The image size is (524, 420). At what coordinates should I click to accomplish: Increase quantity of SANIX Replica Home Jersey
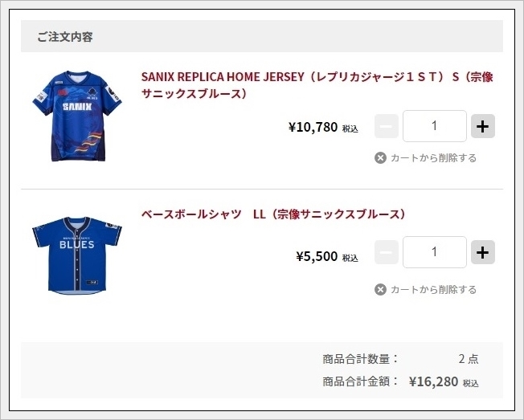482,126
